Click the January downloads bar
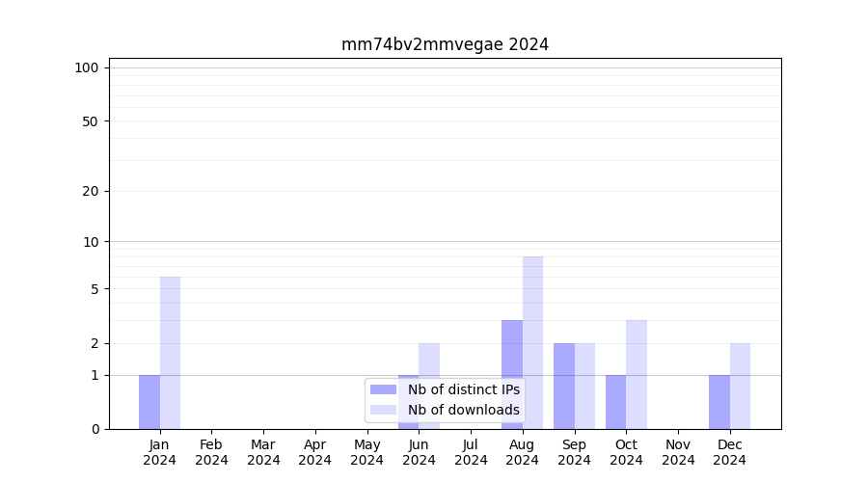The width and height of the screenshot is (868, 482). pos(170,353)
